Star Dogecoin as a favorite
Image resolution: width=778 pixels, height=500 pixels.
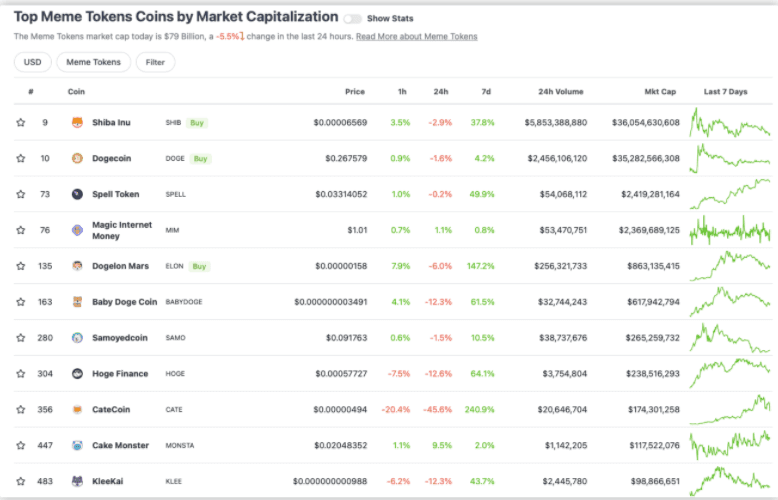point(20,158)
